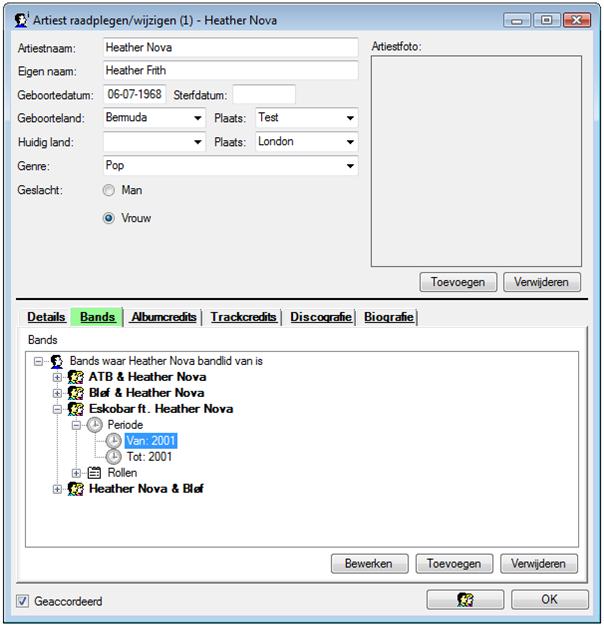
Task: Click Verwijderen under the Artiestfoto box
Action: click(541, 282)
